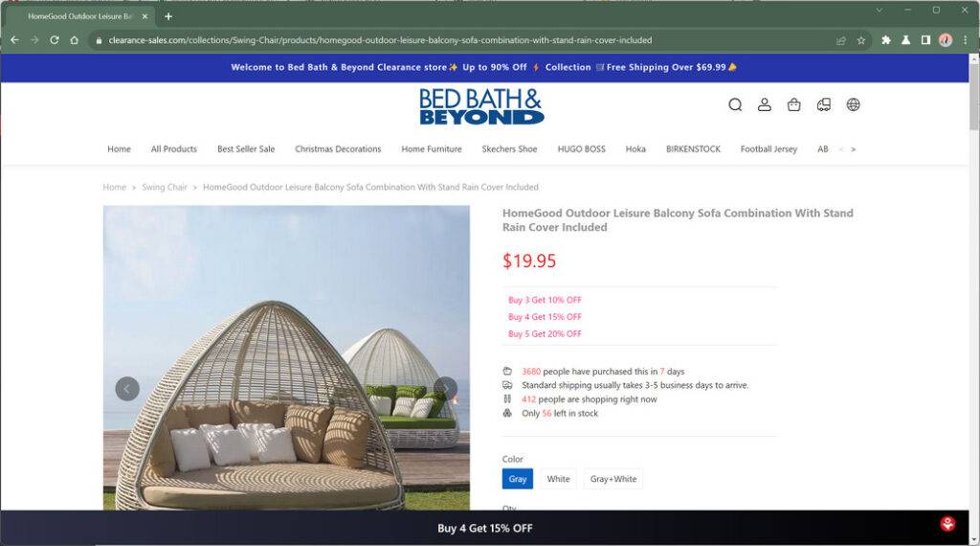980x546 pixels.
Task: Open Chrome profile avatar
Action: [x=946, y=40]
